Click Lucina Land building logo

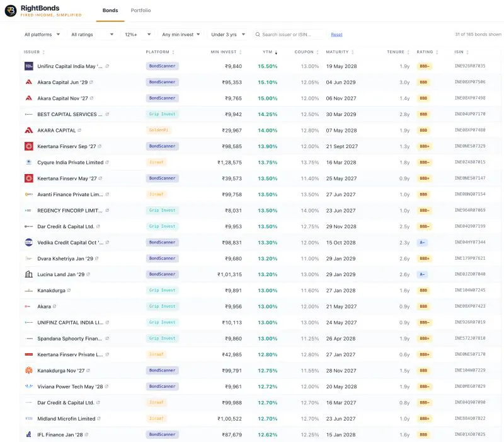pos(29,274)
